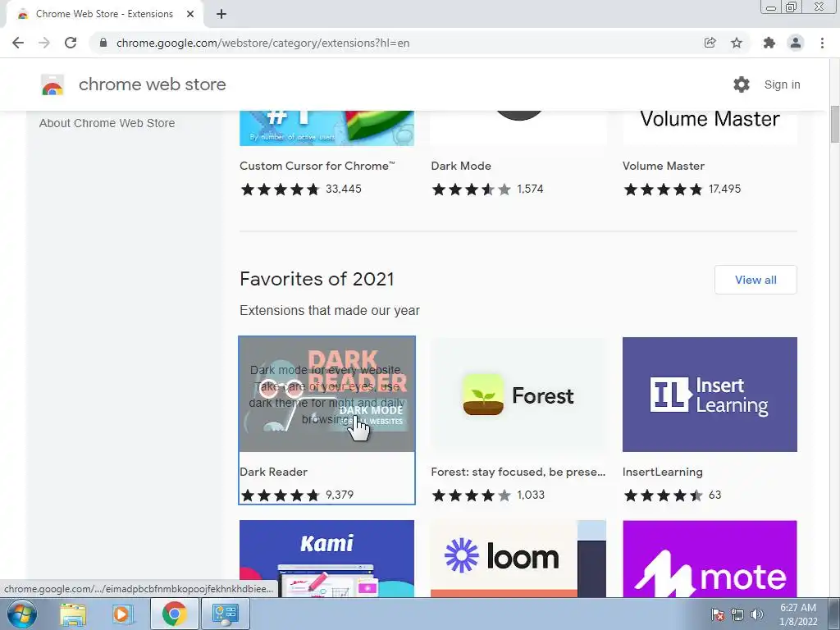Open the Extensions puzzle piece menu
Viewport: 840px width, 630px height.
769,43
